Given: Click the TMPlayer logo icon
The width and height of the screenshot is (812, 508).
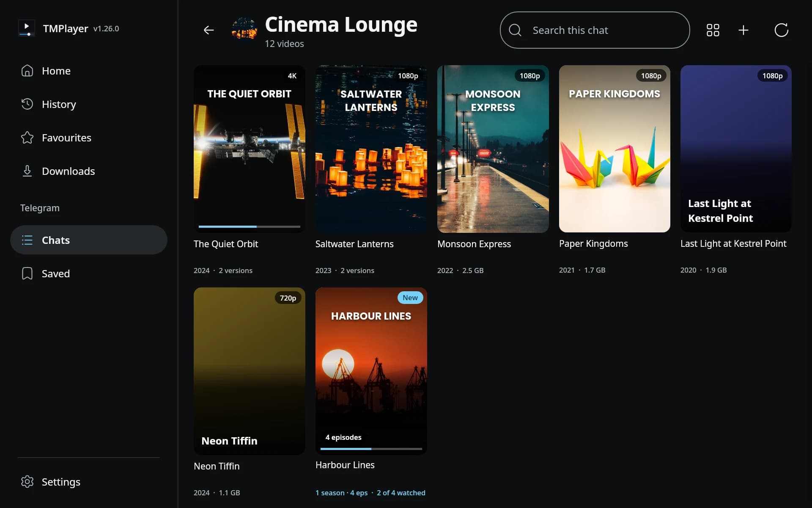Looking at the screenshot, I should click(x=27, y=28).
